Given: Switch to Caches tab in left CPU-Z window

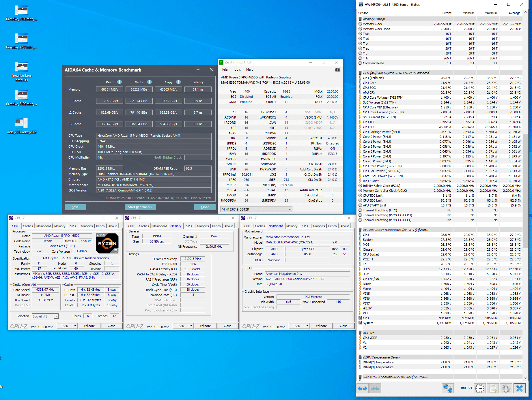Looking at the screenshot, I should click(28, 226).
